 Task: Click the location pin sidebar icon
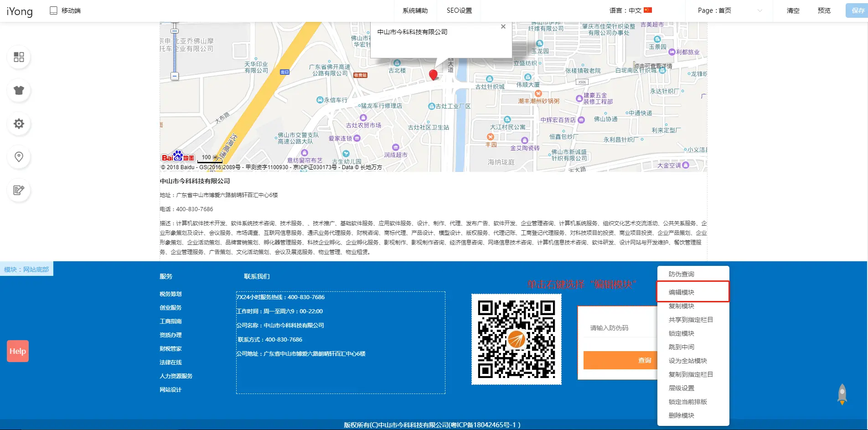[x=19, y=157]
